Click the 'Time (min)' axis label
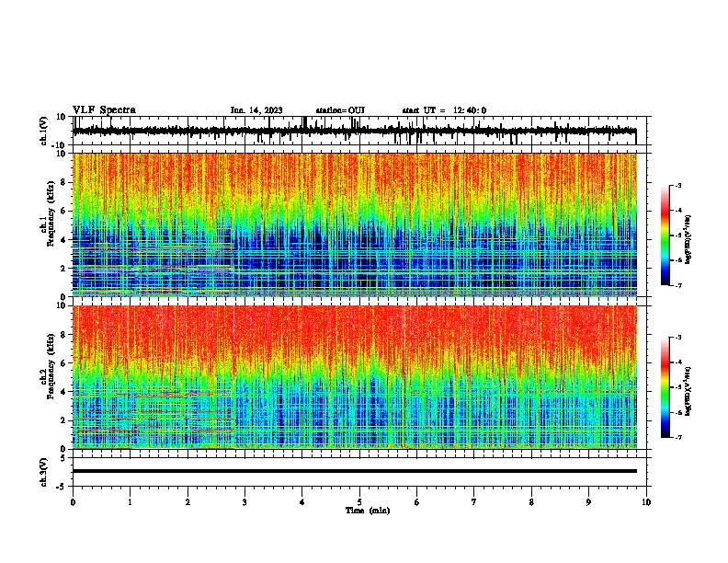The height and width of the screenshot is (563, 728). 368,511
